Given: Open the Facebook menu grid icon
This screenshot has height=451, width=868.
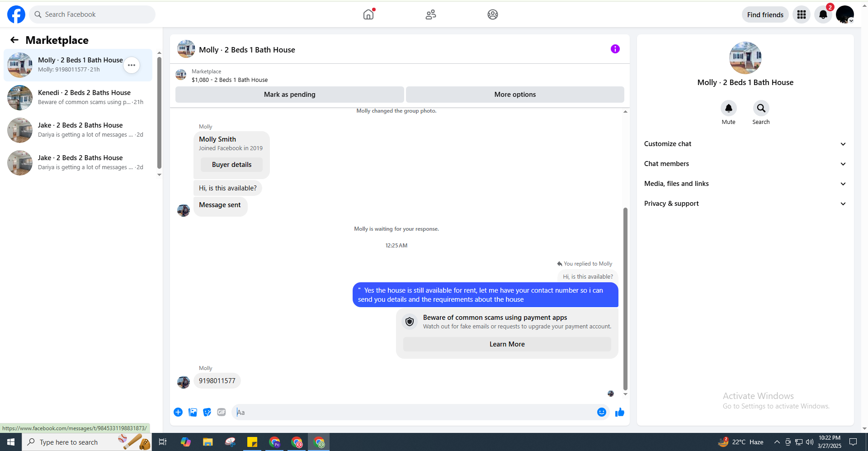Looking at the screenshot, I should click(x=802, y=14).
